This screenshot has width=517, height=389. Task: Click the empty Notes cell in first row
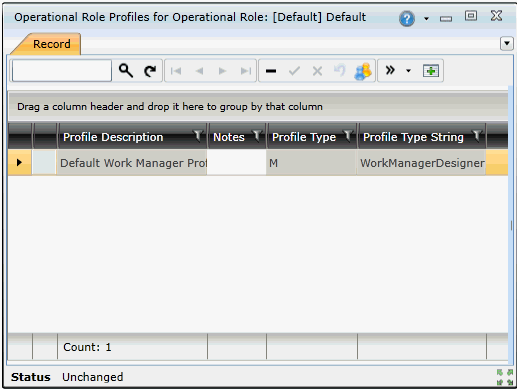tap(236, 162)
